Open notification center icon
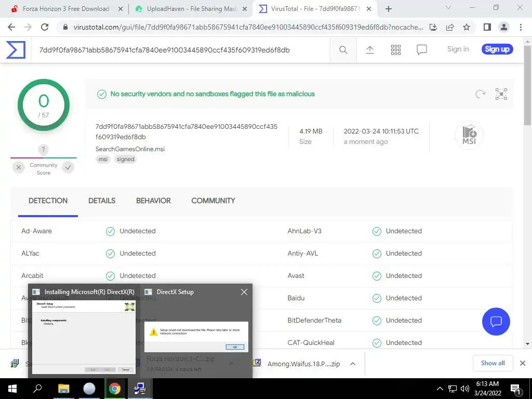532x399 pixels. (x=515, y=389)
